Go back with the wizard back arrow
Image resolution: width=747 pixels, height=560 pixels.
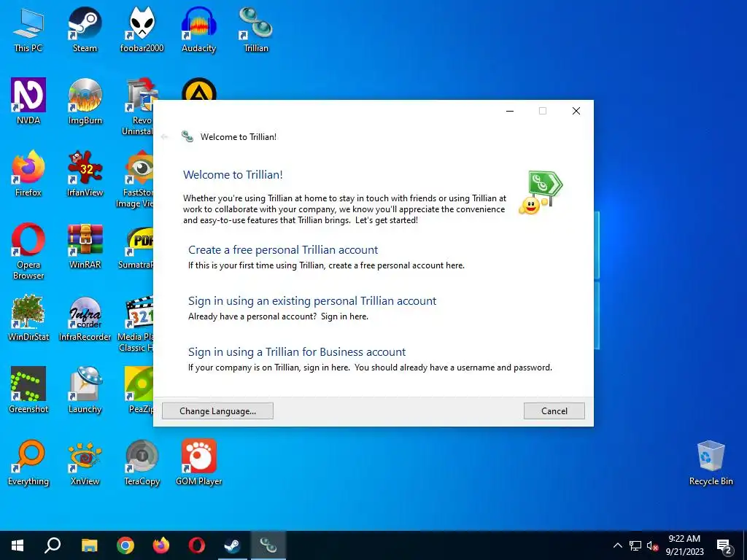click(165, 136)
